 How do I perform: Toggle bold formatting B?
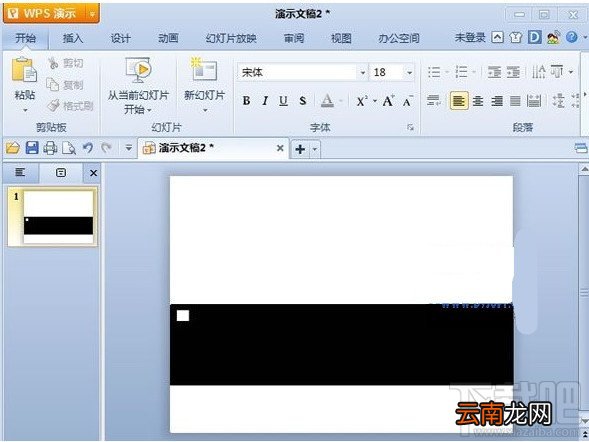pos(246,101)
